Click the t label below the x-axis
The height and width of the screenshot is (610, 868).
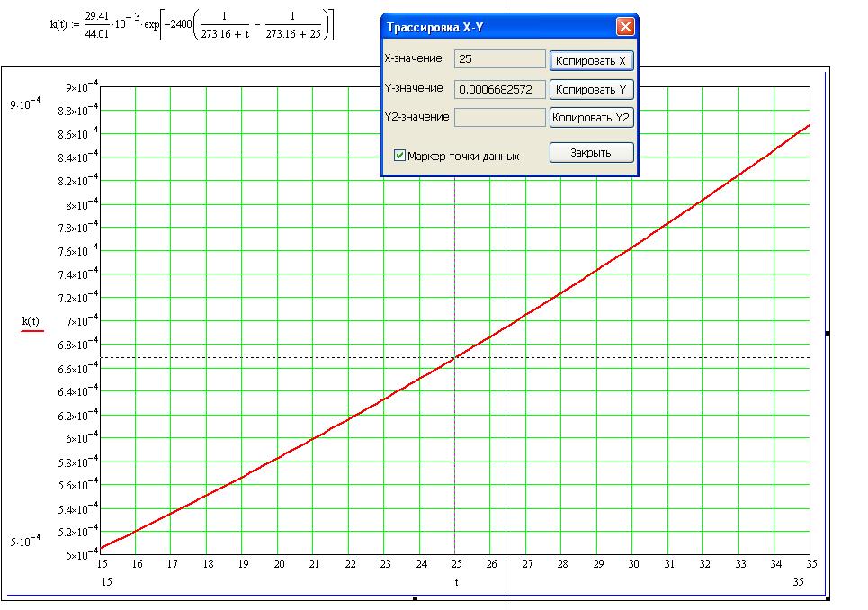pos(455,582)
